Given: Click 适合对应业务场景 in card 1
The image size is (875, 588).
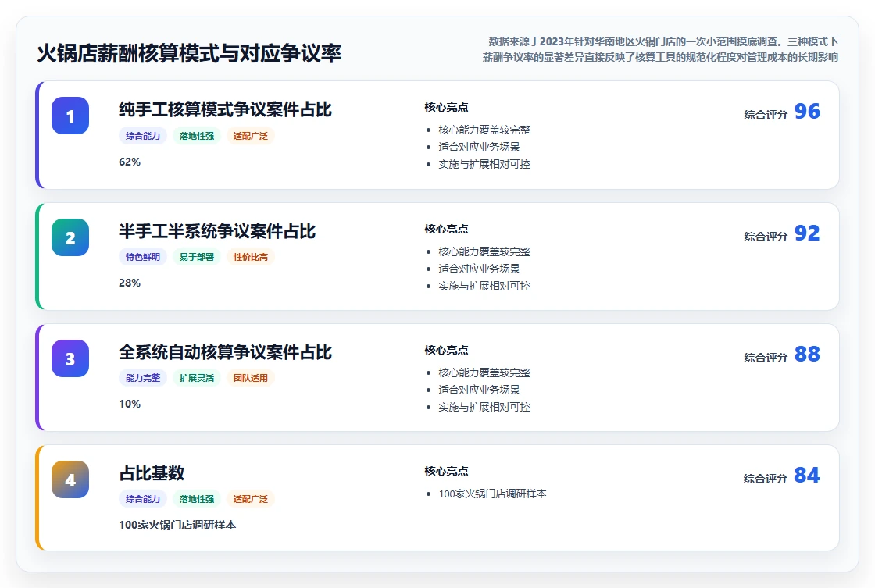Looking at the screenshot, I should [x=480, y=148].
